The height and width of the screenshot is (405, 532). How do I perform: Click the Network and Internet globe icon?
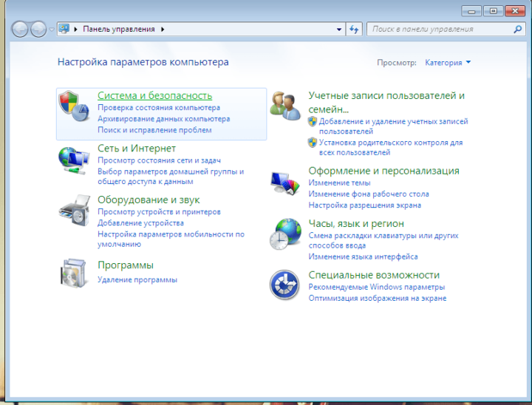click(73, 158)
